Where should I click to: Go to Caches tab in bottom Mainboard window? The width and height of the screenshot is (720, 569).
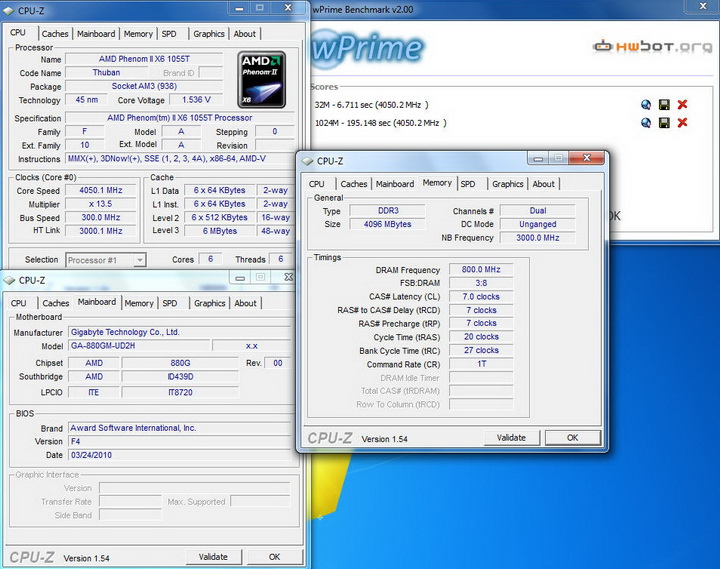[x=56, y=303]
